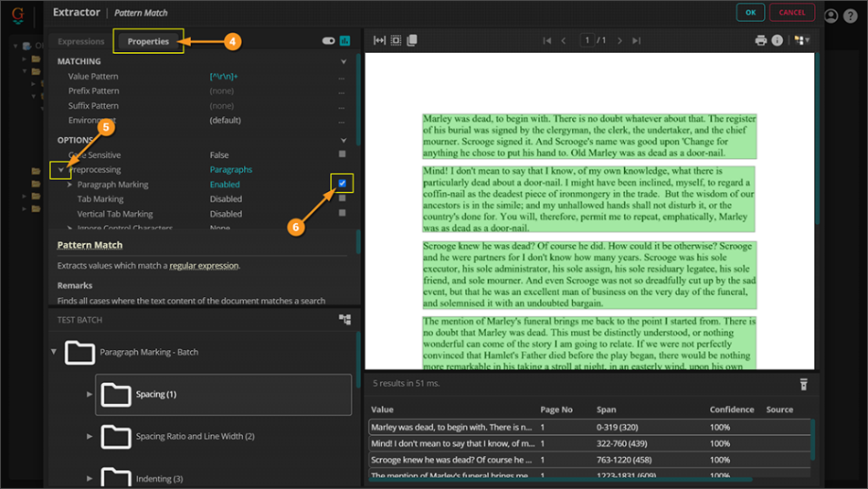Click the teal diagnostics icon beside the toggle

[x=344, y=40]
